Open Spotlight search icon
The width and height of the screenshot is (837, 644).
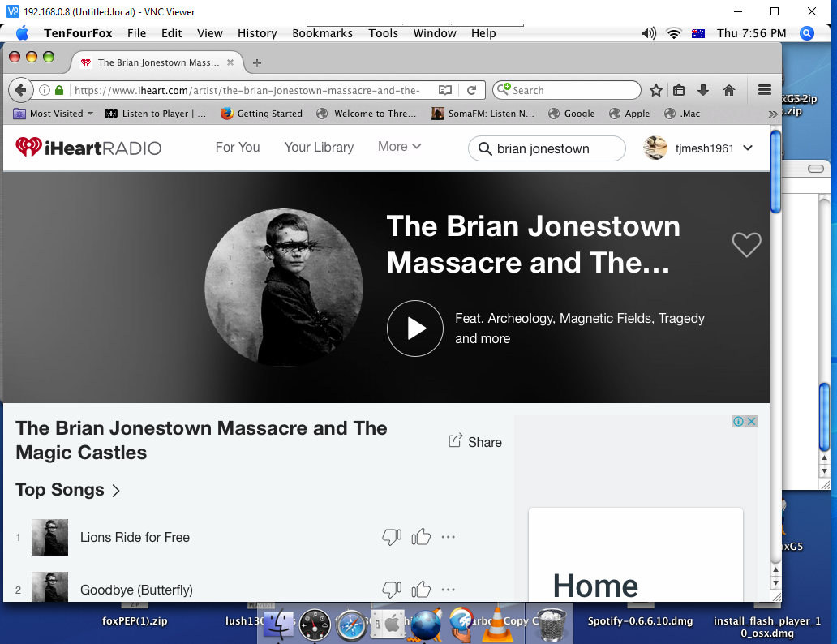[x=807, y=33]
